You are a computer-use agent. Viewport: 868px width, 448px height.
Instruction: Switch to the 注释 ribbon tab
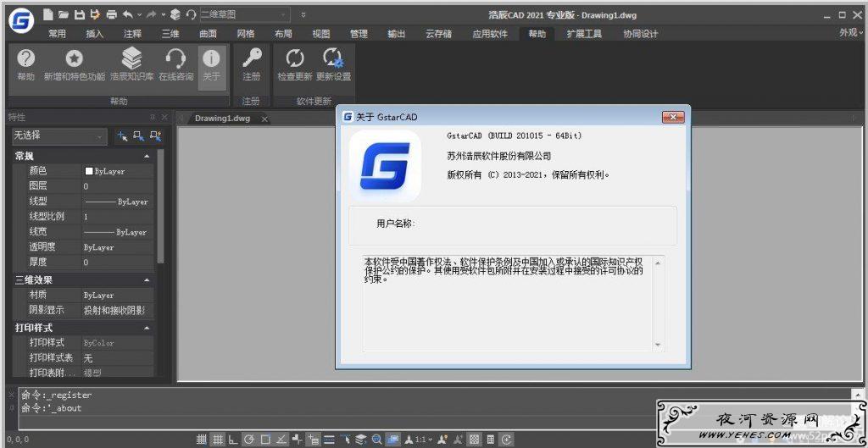[x=132, y=34]
